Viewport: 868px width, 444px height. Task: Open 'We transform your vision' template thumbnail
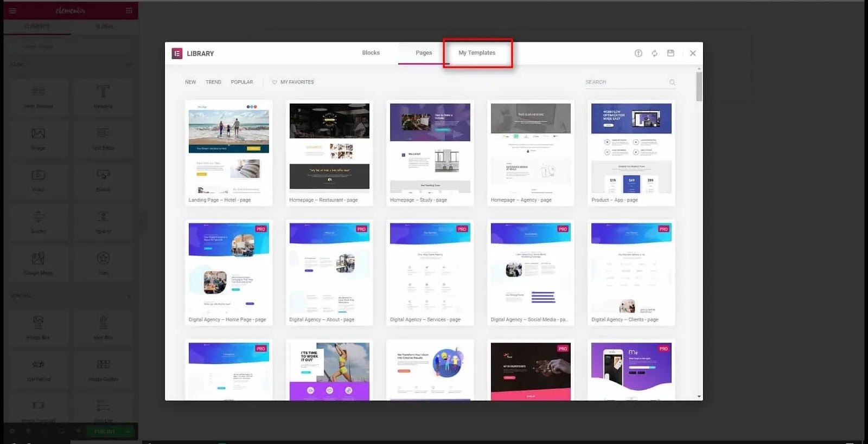[x=430, y=371]
